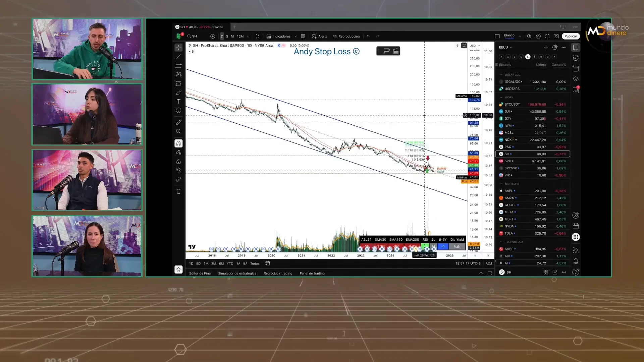Screen dimensions: 644x362
Task: Collapse the INDEX section
Action: tap(501, 97)
